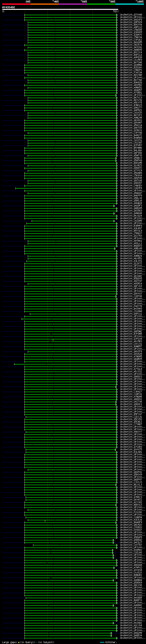146x644 pixels.
Task: Select hit label UniRef100_B6T766
Action: [131, 80]
